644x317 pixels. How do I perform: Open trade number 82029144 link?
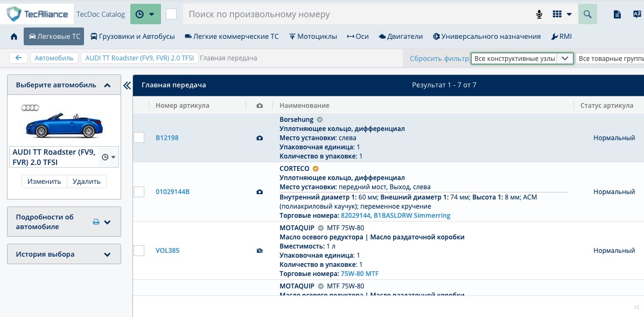click(355, 216)
